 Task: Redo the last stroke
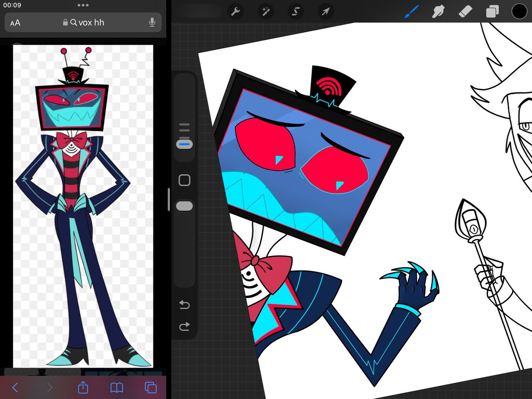click(x=184, y=327)
